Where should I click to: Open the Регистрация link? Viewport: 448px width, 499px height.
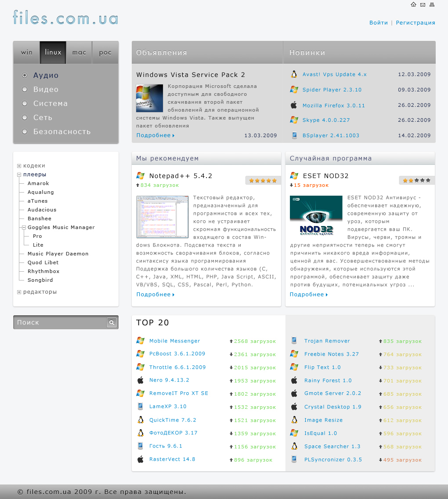pos(415,22)
